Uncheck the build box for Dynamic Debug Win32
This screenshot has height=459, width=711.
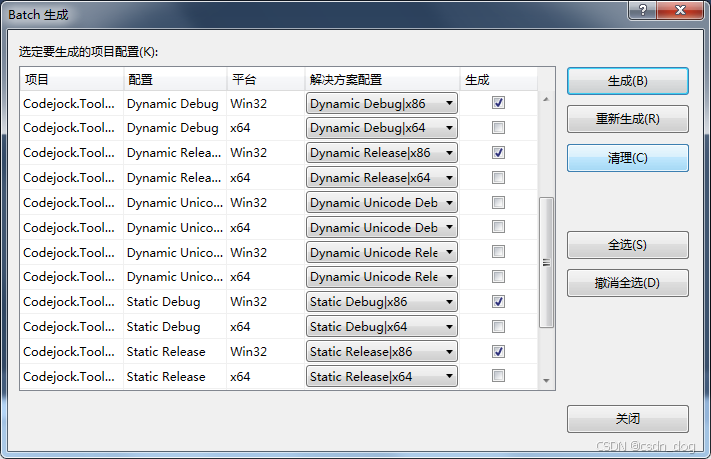pyautogui.click(x=498, y=103)
